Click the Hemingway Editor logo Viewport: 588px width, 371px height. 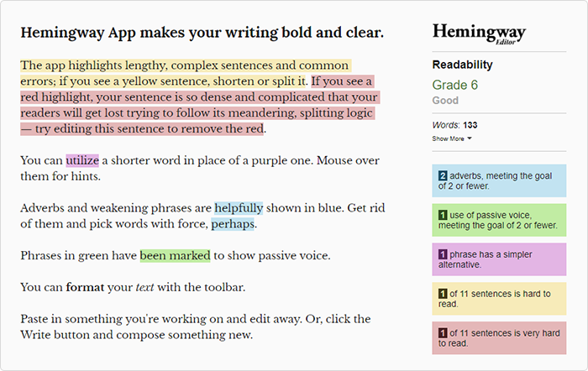pos(479,34)
